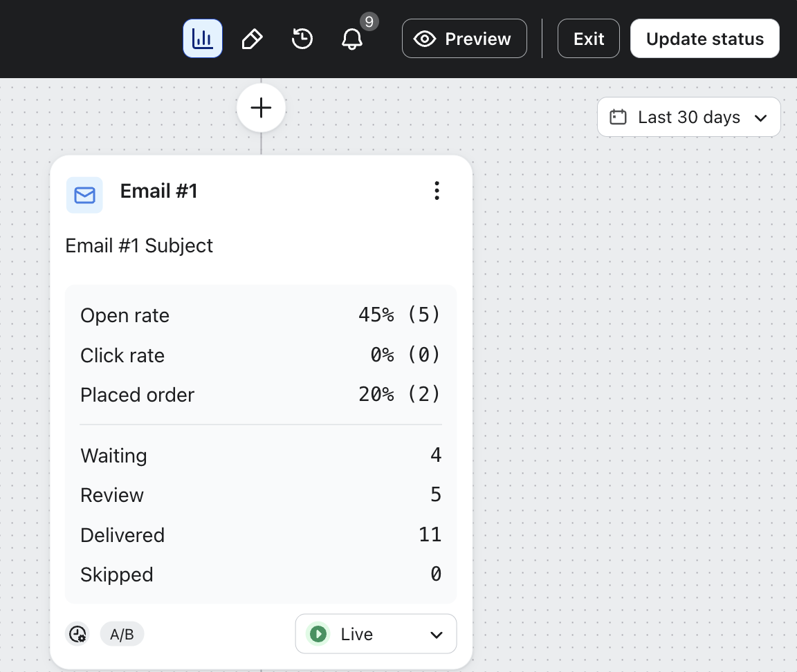This screenshot has width=797, height=672.
Task: Click the Update status button
Action: pos(704,39)
